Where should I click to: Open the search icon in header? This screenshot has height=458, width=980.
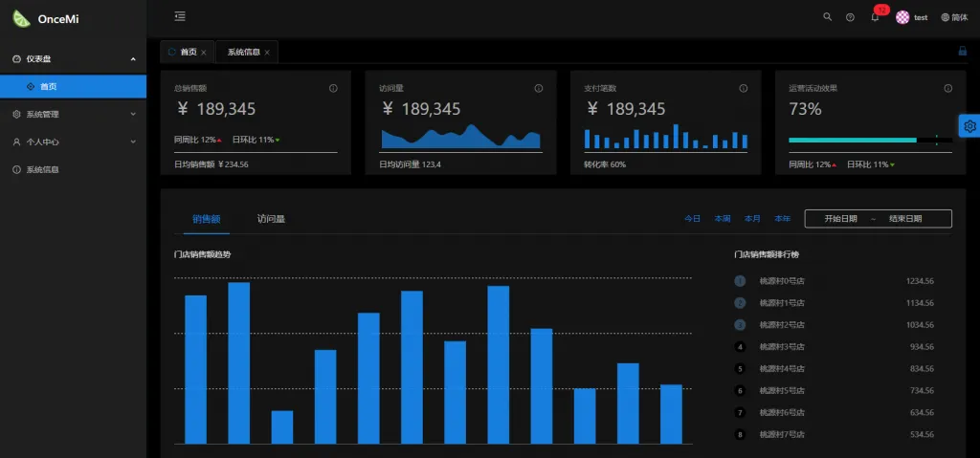(x=828, y=17)
